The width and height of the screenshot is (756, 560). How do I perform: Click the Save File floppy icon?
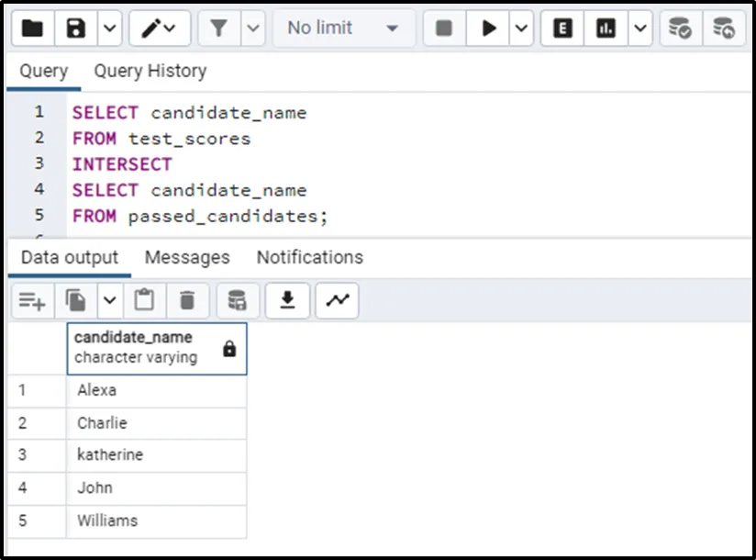pos(76,28)
